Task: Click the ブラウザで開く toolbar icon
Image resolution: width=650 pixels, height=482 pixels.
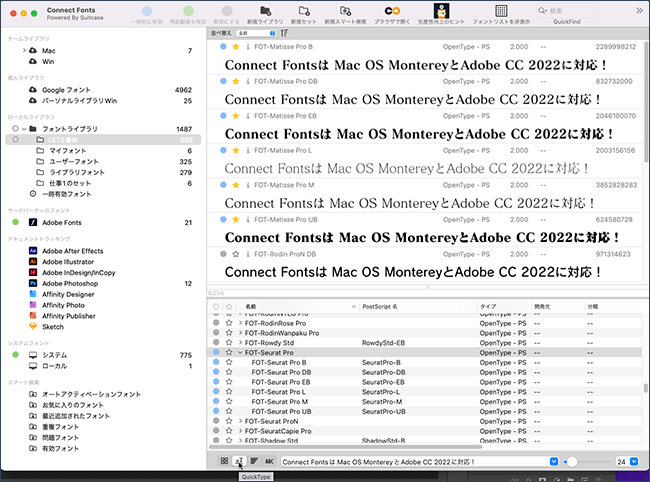Action: [x=392, y=11]
